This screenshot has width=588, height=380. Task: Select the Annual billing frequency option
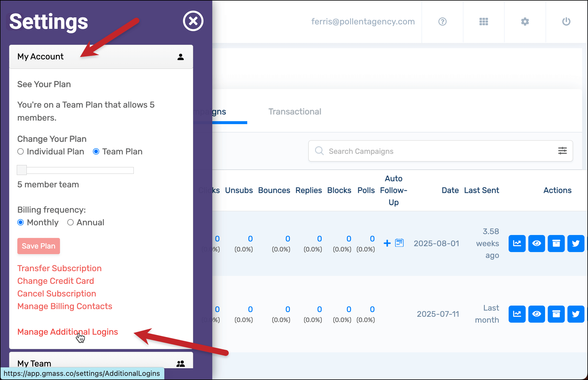click(70, 222)
